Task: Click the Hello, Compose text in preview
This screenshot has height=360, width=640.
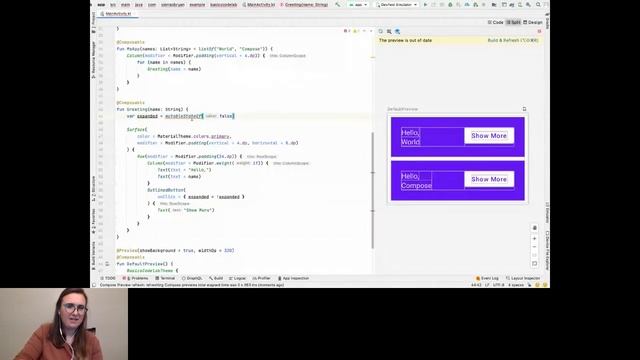Action: click(x=416, y=181)
